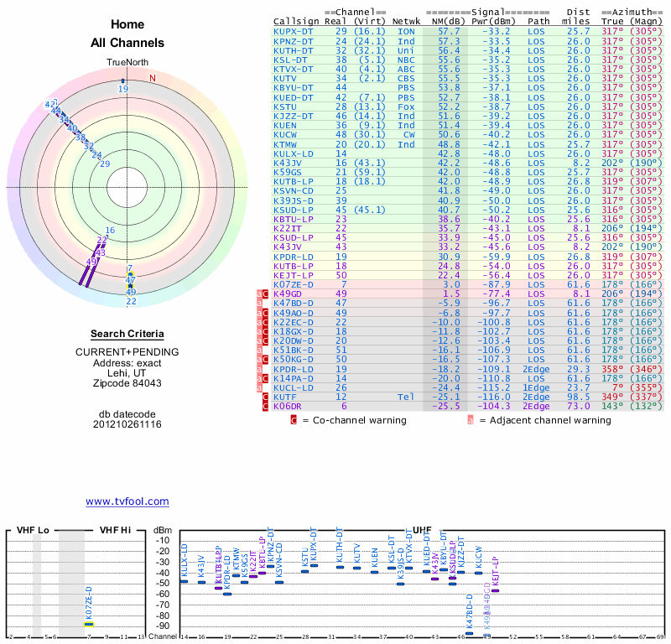
Task: Click the K06DR callsign in the table
Action: click(x=287, y=406)
